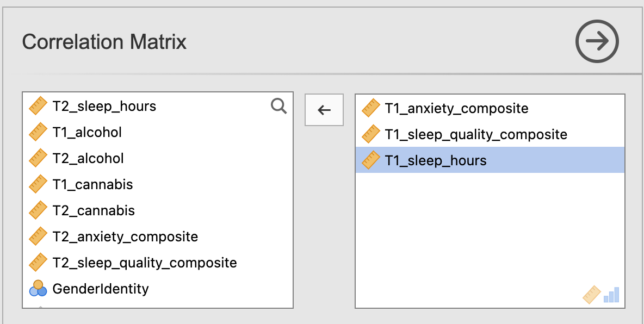Click the faded continuous ruler type icon
This screenshot has width=644, height=324.
592,295
